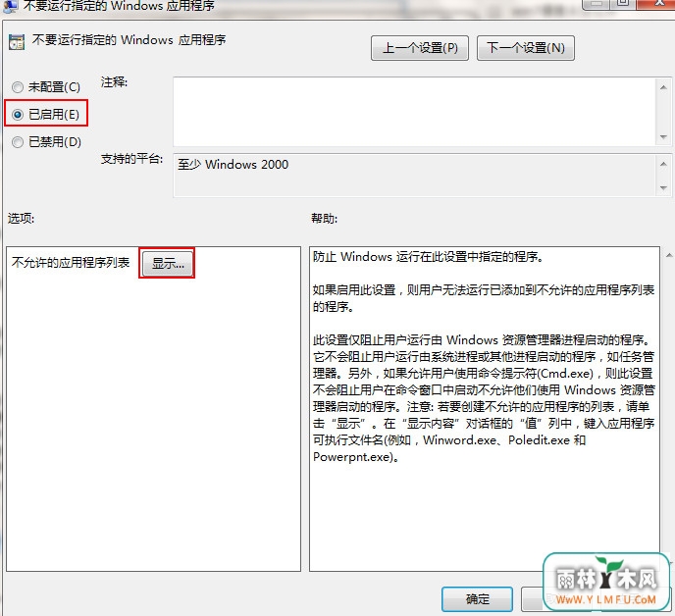This screenshot has height=616, width=675.
Task: Open the 显示... disallowed applications list
Action: pos(168,263)
